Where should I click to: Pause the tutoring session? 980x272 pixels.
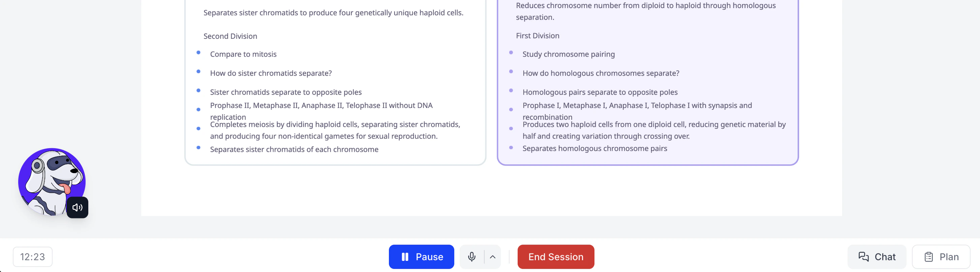(421, 257)
